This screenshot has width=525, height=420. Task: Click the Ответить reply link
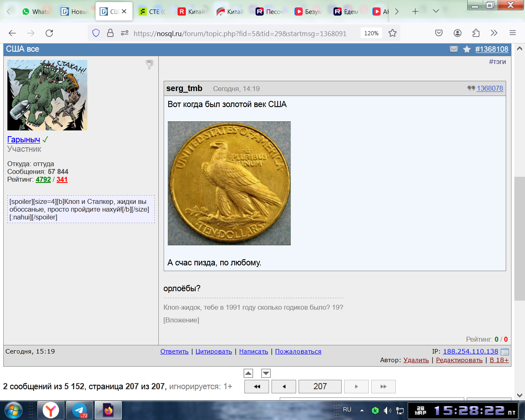click(174, 352)
